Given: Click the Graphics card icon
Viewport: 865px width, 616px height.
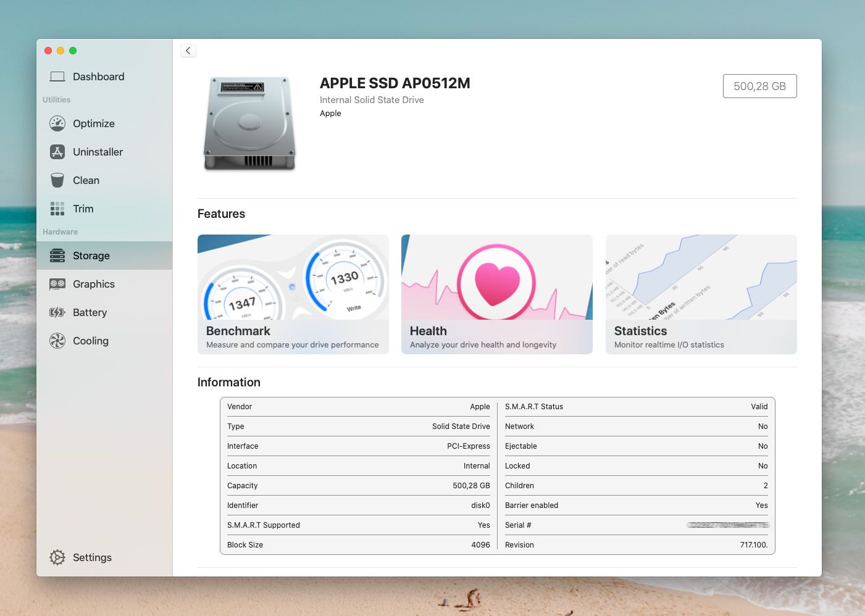Looking at the screenshot, I should point(57,284).
